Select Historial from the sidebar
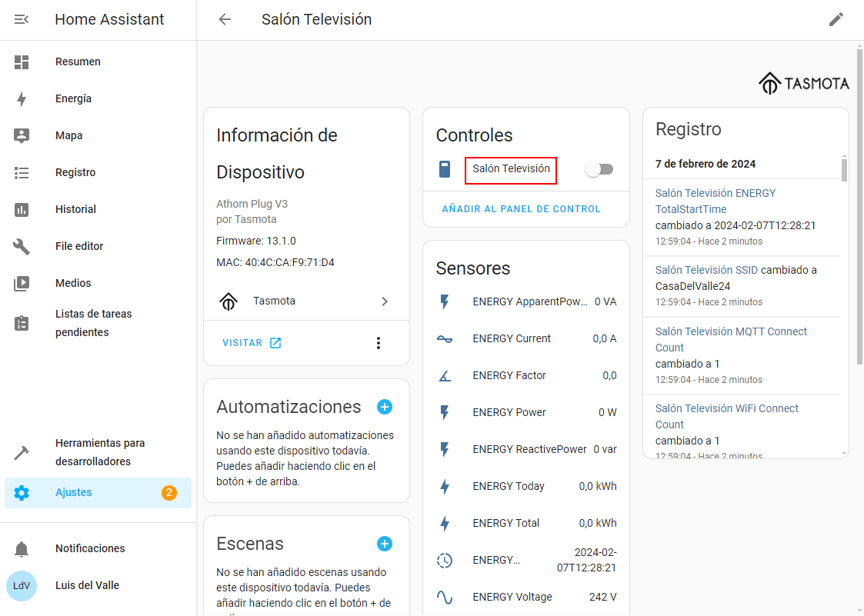 (x=75, y=209)
